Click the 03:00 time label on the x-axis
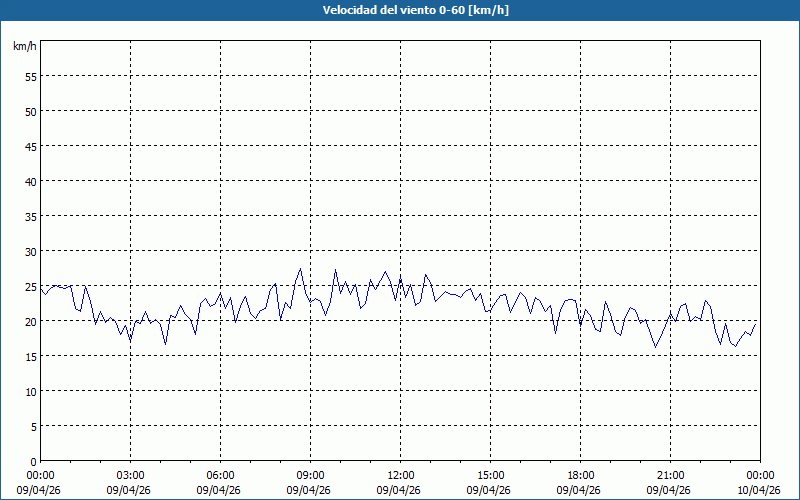The width and height of the screenshot is (800, 500). (130, 475)
